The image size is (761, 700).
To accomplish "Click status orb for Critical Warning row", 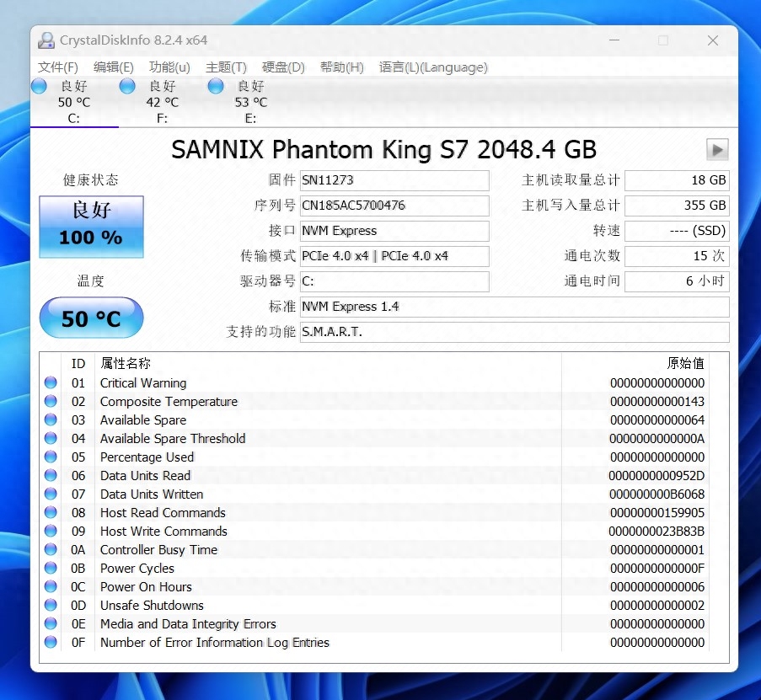I will (x=51, y=382).
